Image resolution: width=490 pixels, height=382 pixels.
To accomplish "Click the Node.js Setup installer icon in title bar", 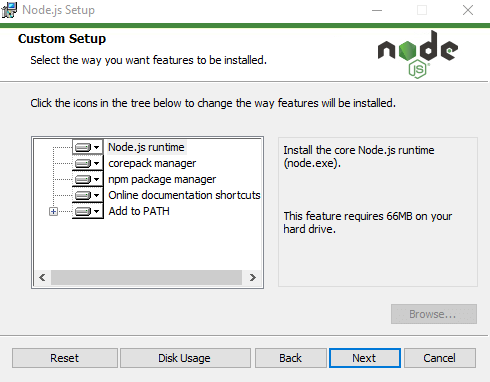I will [x=9, y=10].
